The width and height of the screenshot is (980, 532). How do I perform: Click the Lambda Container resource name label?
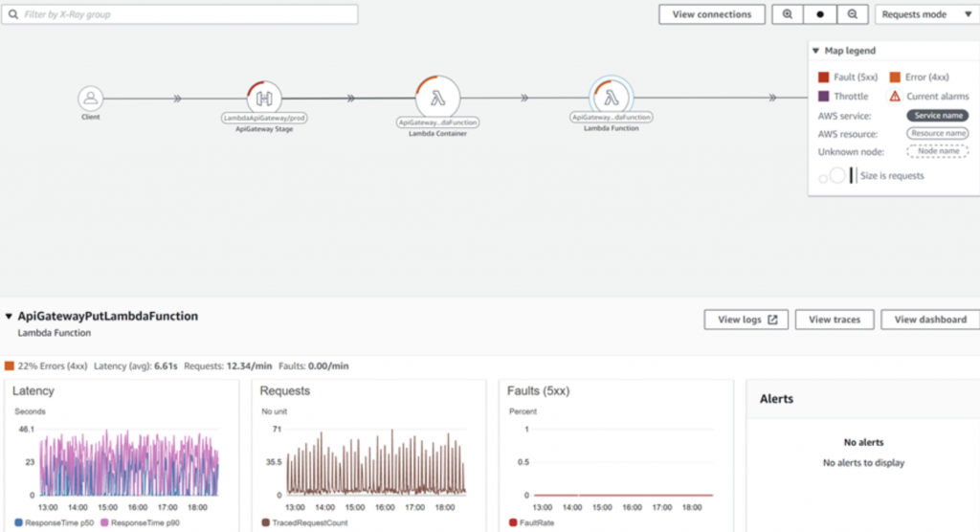[x=437, y=122]
